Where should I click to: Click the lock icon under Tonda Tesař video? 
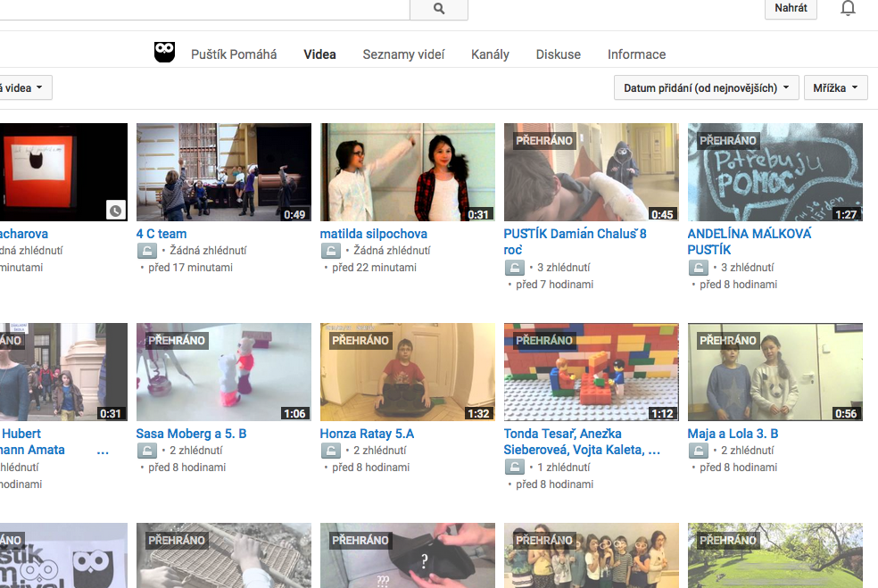pyautogui.click(x=514, y=467)
